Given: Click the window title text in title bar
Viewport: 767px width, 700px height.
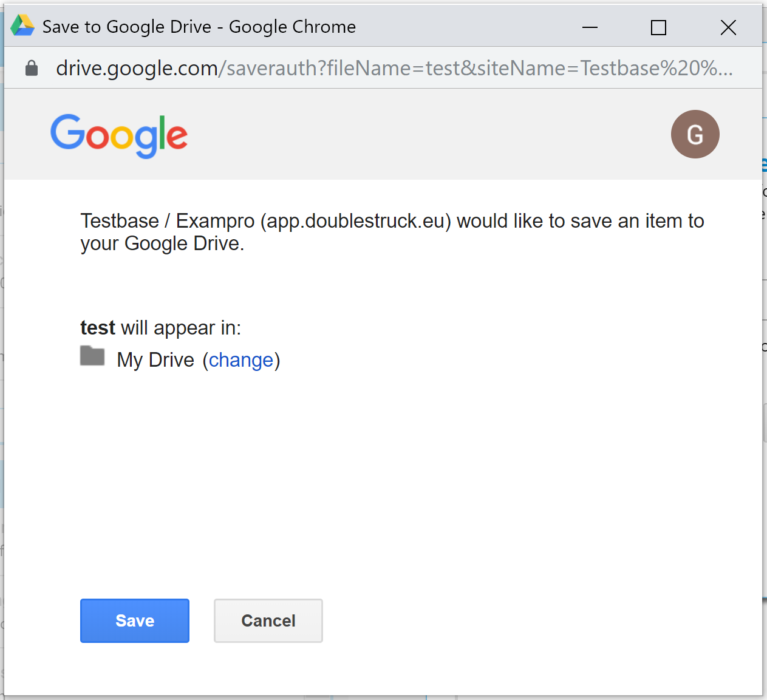Looking at the screenshot, I should pos(199,27).
